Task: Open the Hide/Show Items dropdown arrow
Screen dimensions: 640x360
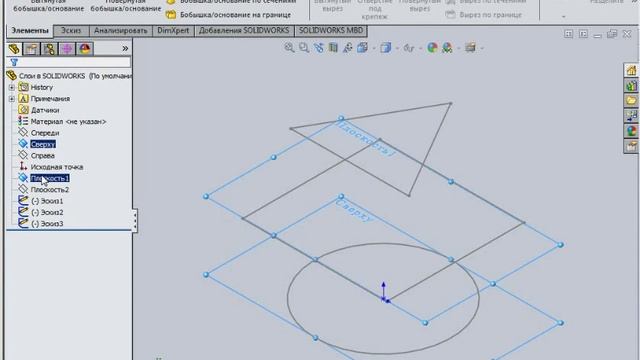Action: point(420,49)
